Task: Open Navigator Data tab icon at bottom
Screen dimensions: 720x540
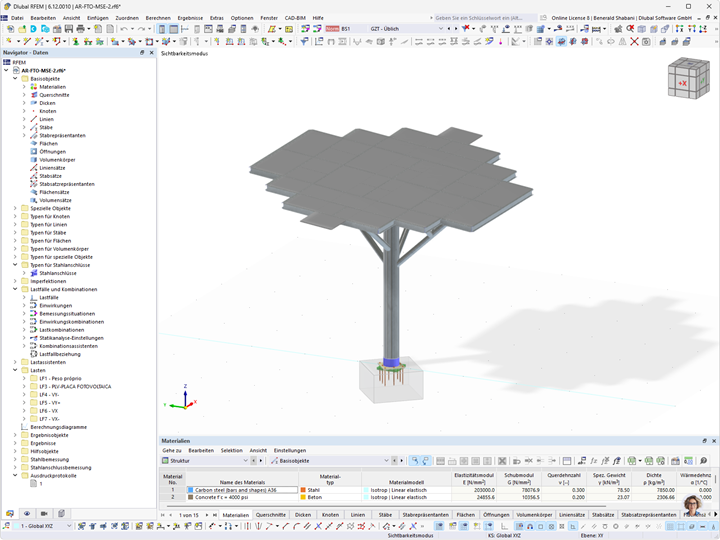Action: (x=10, y=513)
